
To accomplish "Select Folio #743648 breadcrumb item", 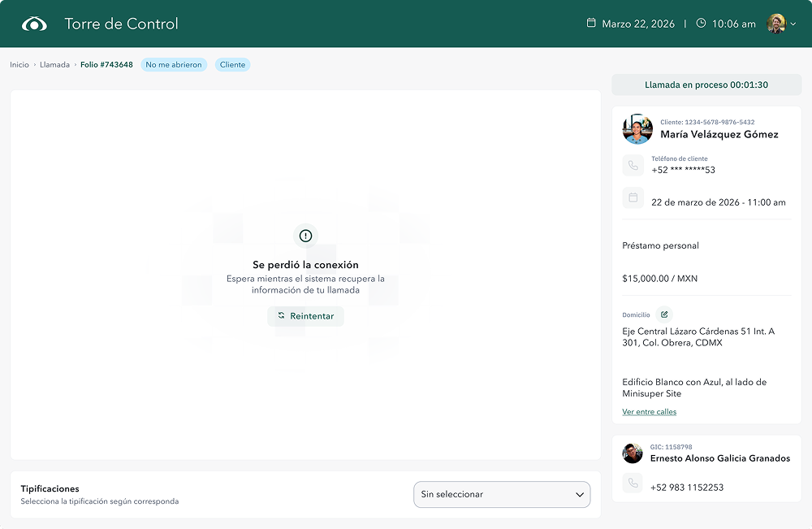I will [106, 65].
